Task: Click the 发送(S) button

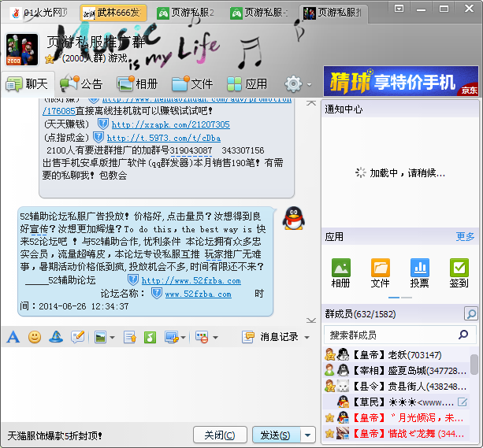Action: 276,435
